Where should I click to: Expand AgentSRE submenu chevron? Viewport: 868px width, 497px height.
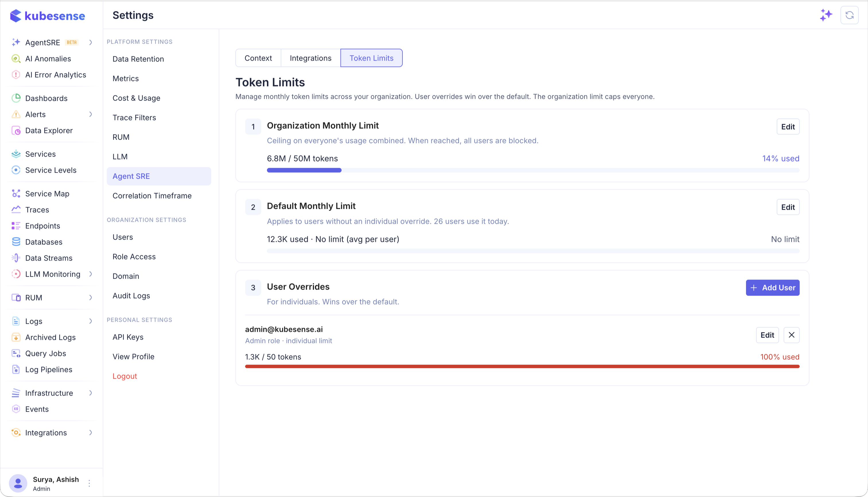91,42
